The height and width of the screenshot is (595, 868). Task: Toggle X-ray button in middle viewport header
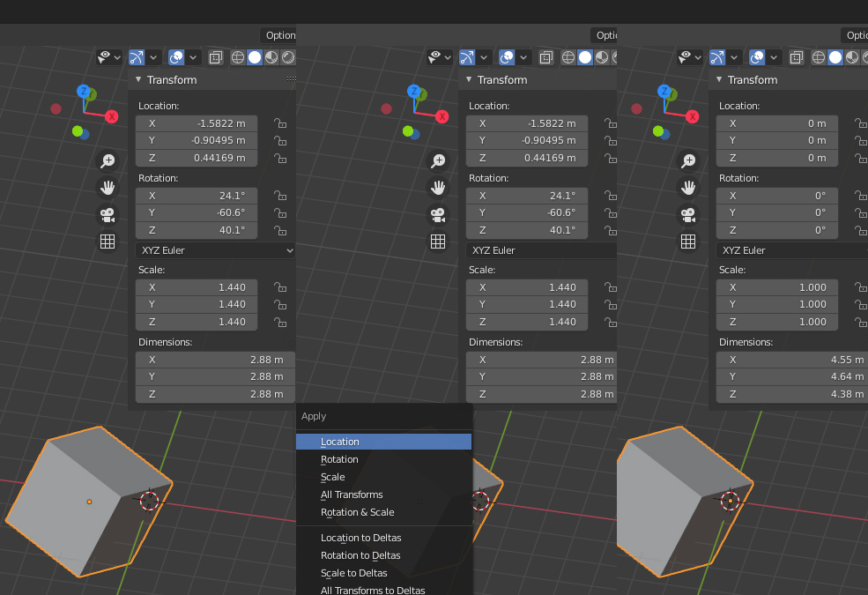point(545,57)
